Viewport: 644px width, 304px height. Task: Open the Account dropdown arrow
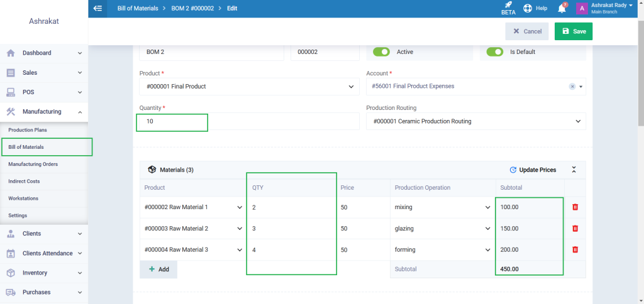pos(581,87)
